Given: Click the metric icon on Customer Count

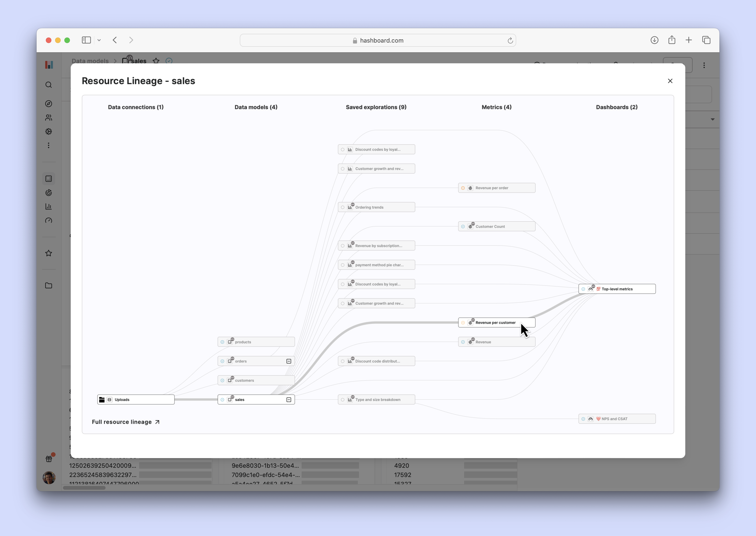Looking at the screenshot, I should [470, 226].
